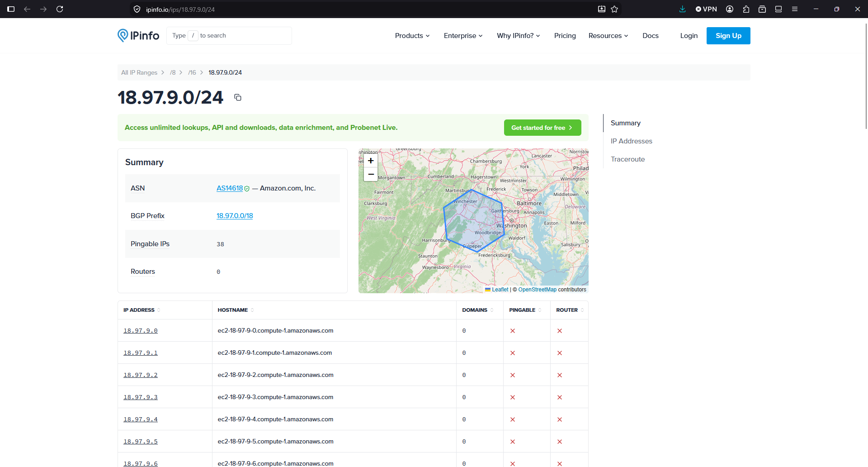Viewport: 868px width, 467px height.
Task: Expand the Why IPinfo? menu
Action: [519, 36]
